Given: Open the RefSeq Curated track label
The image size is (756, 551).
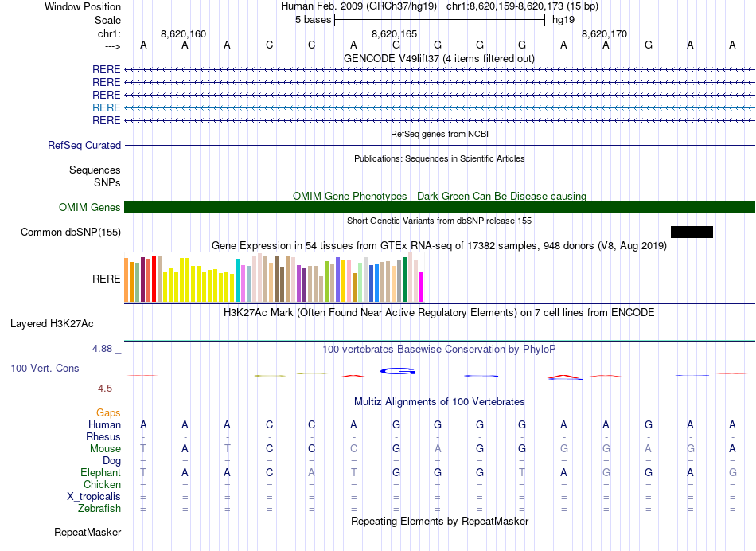Looking at the screenshot, I should [84, 145].
